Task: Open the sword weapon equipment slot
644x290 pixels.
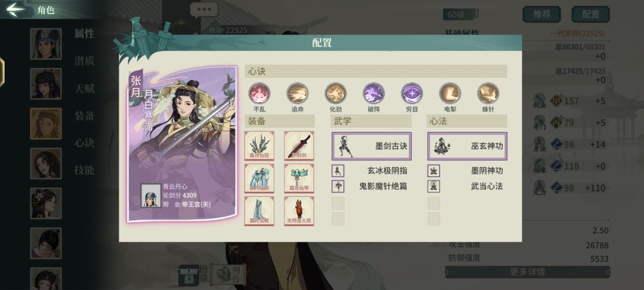Action: tap(299, 146)
